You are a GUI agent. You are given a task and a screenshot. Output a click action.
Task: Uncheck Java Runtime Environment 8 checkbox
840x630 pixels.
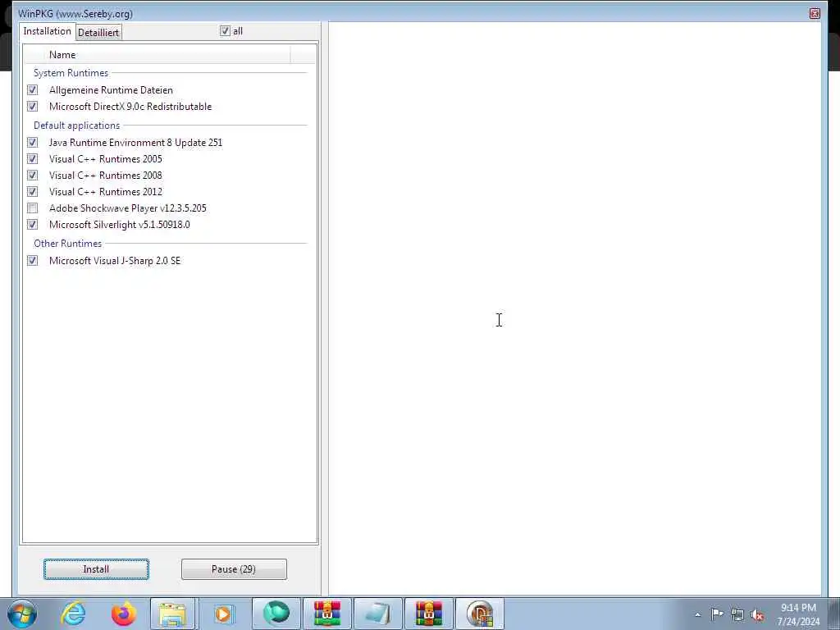[33, 143]
